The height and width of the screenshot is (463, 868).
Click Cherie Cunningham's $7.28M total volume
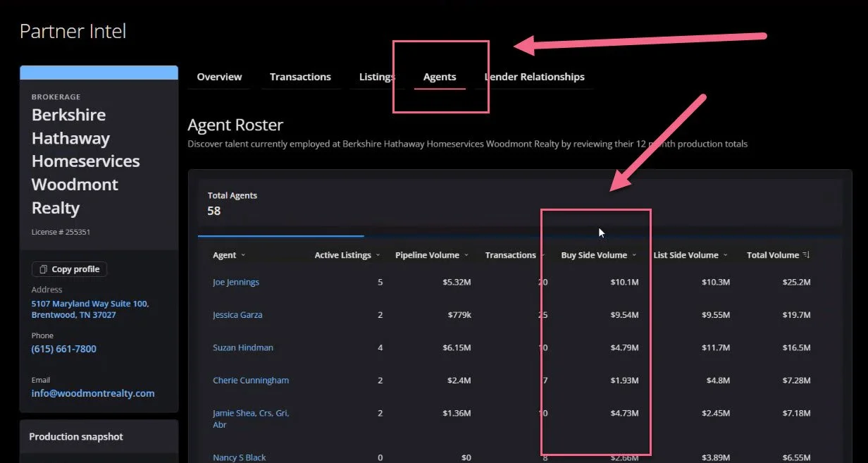point(797,381)
